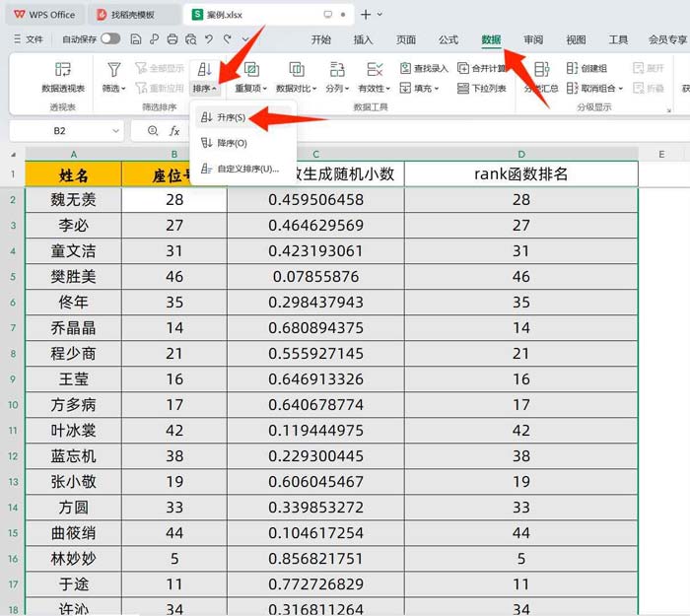The width and height of the screenshot is (690, 616).
Task: Switch to the Formulas (公式) ribbon tab
Action: 448,39
